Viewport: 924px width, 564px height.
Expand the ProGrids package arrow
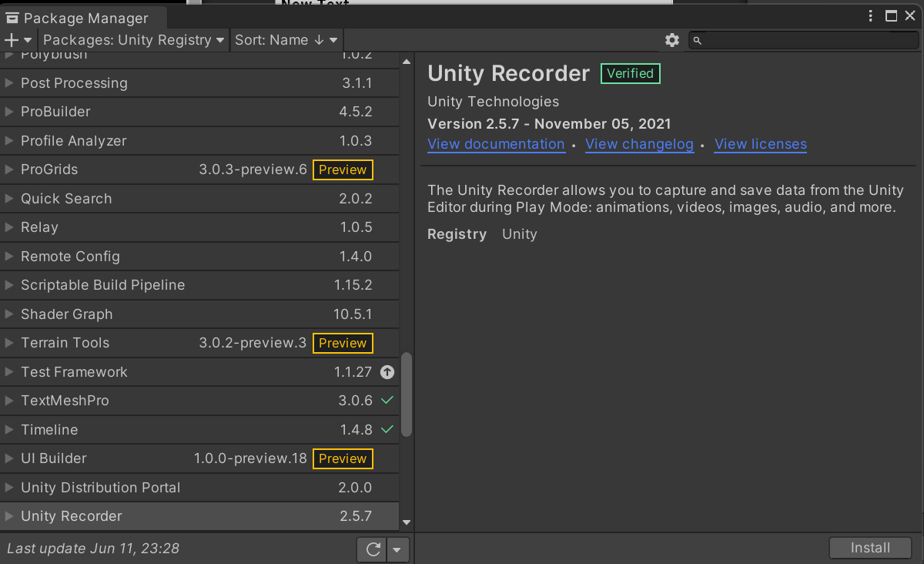pyautogui.click(x=9, y=170)
